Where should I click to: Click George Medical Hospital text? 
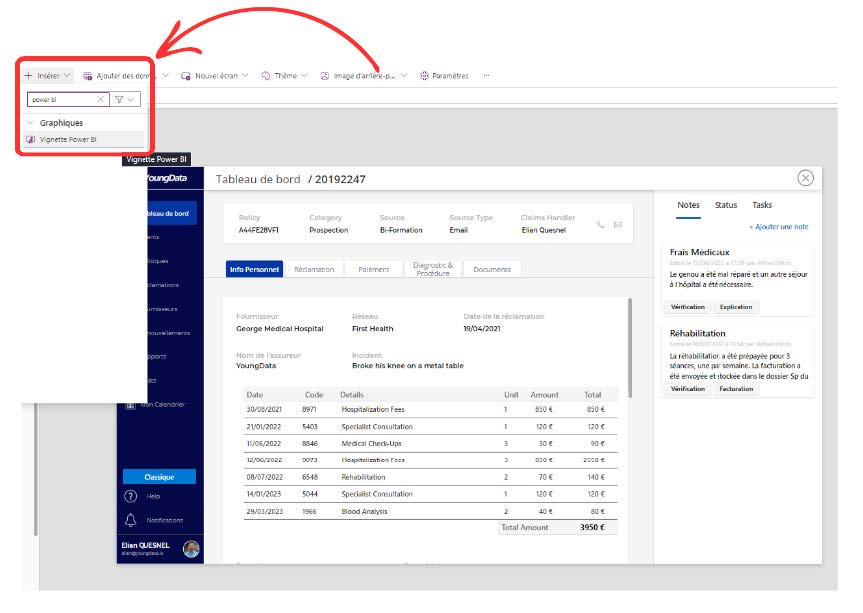[280, 329]
